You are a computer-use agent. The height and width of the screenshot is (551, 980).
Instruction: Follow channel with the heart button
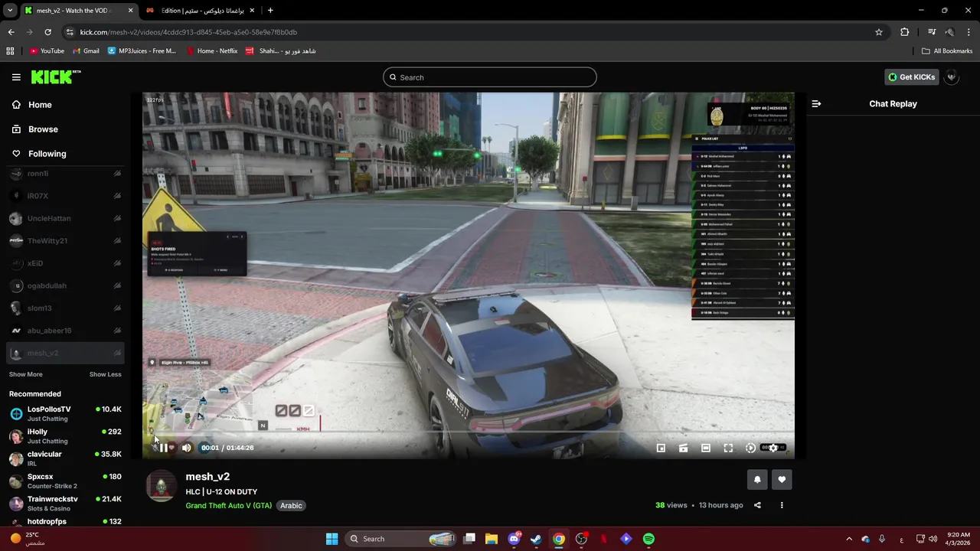782,480
